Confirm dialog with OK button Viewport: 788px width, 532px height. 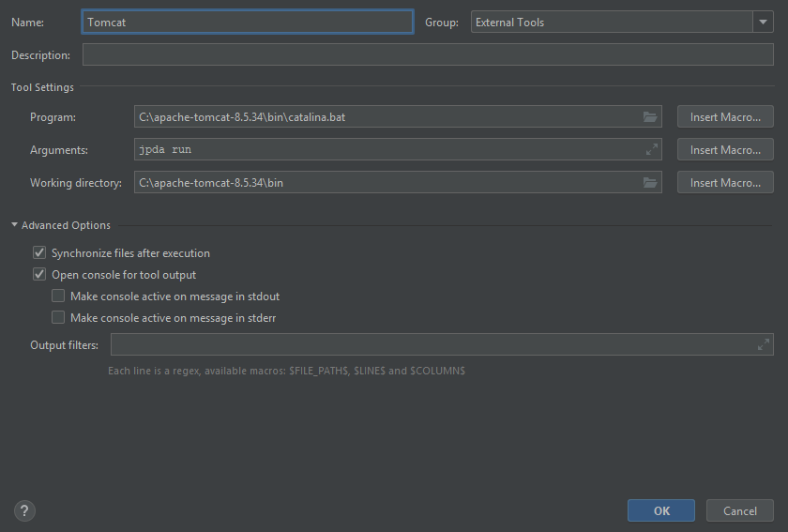[x=661, y=510]
